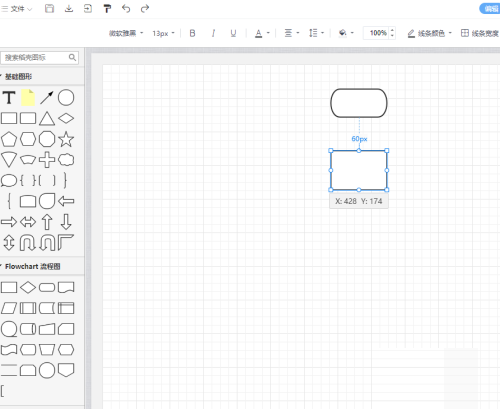This screenshot has height=409, width=500.
Task: Click the undo arrow icon
Action: 126,9
